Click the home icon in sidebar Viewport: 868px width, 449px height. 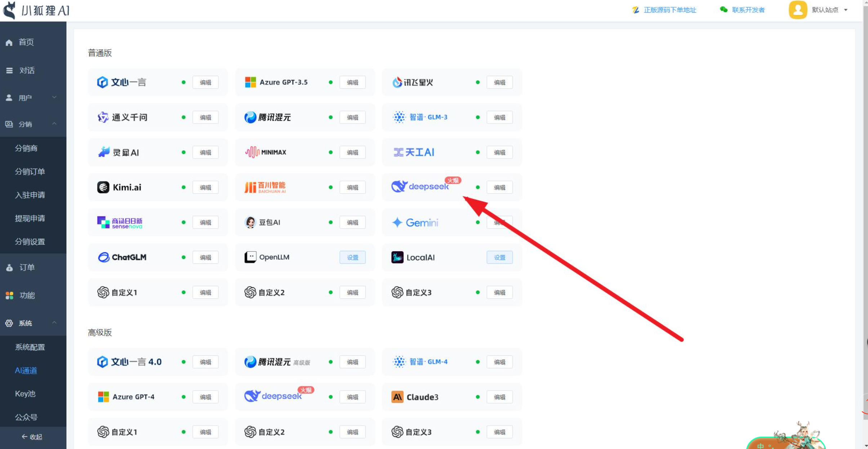9,43
